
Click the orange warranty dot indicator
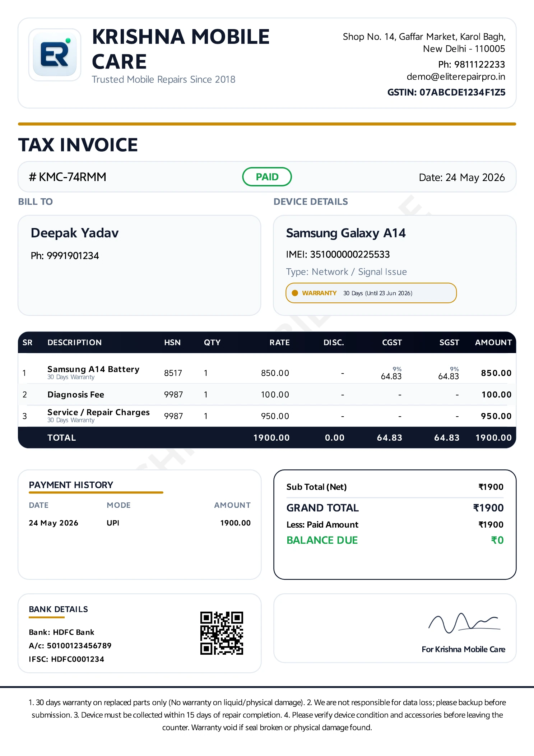point(295,293)
